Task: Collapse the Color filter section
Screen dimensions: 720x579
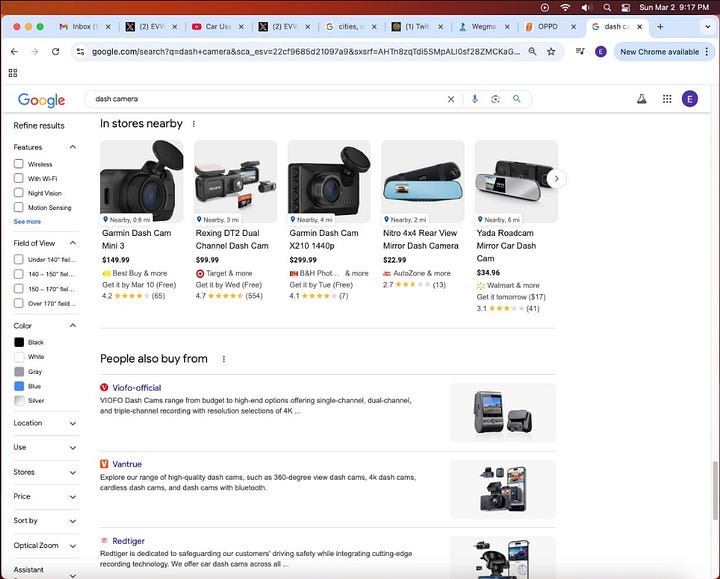Action: [73, 326]
